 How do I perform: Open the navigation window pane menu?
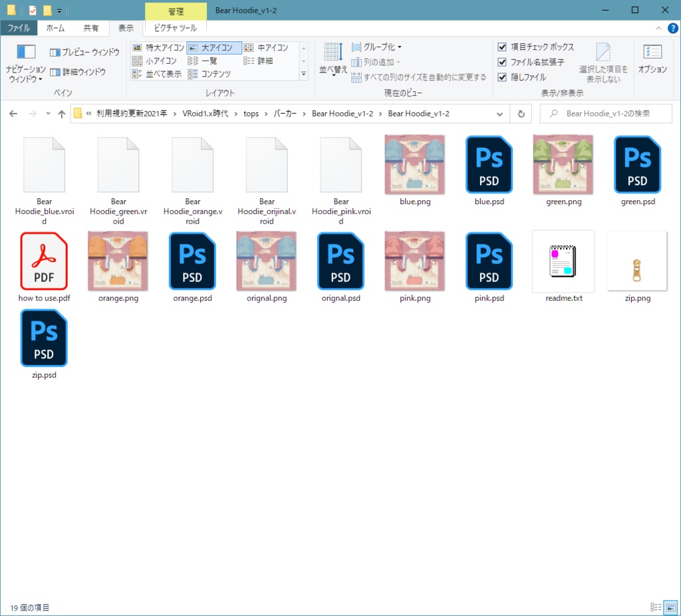tap(26, 64)
